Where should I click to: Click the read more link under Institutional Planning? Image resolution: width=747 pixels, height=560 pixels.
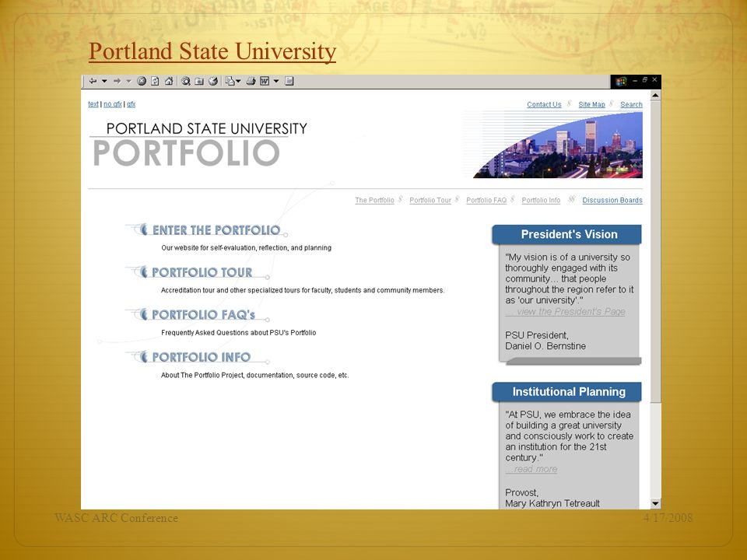[531, 469]
